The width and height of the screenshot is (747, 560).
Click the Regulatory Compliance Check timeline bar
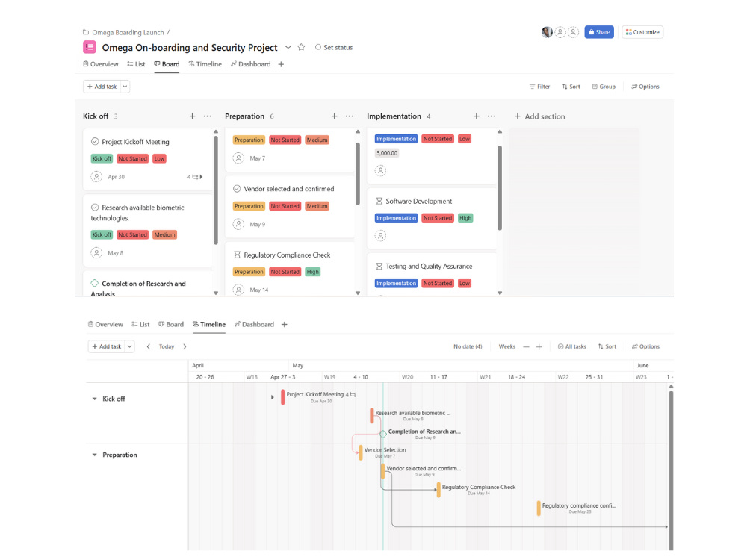(438, 489)
